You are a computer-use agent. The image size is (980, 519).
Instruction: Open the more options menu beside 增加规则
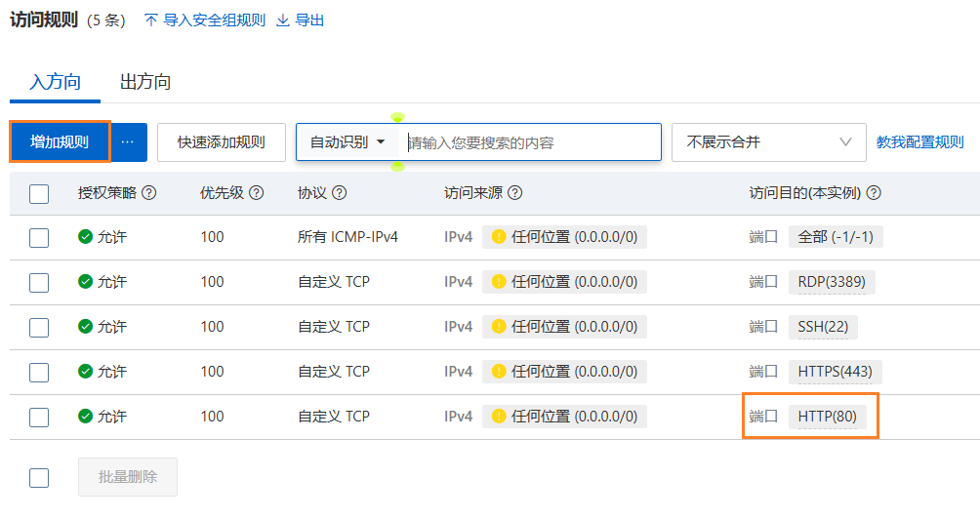tap(128, 142)
